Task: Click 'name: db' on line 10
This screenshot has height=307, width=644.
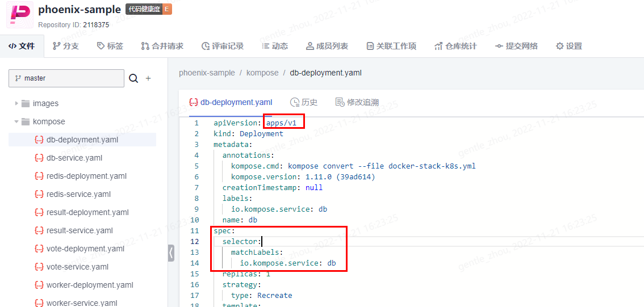Action: tap(240, 220)
